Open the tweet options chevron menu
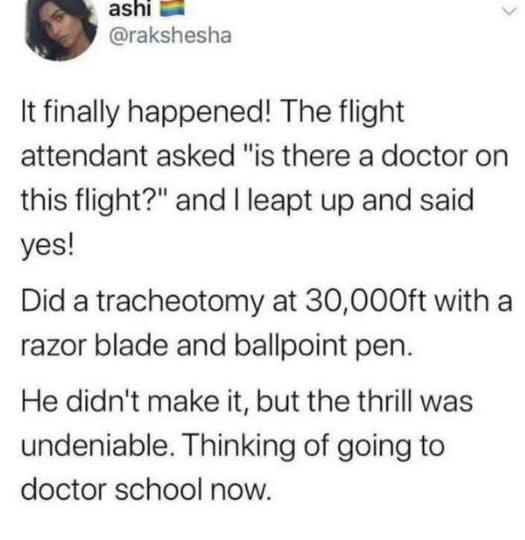Screen dimensions: 525x540 (509, 11)
